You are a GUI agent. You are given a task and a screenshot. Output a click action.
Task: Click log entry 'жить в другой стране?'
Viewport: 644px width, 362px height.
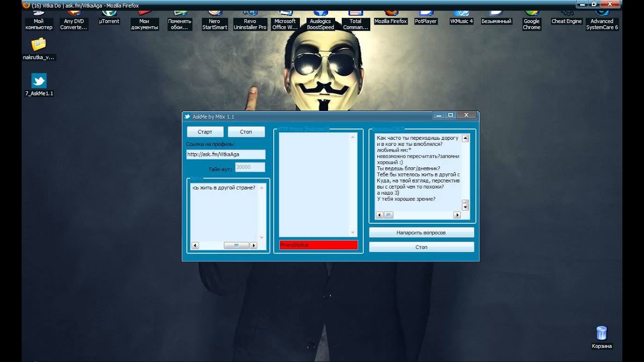point(224,188)
